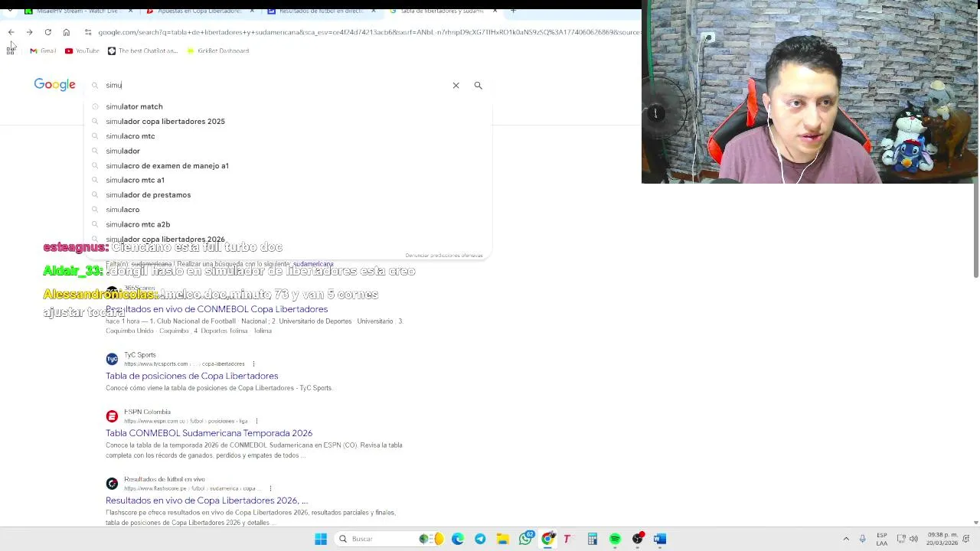Open the apps grid in bookmarks bar
Image resolution: width=980 pixels, height=551 pixels.
[11, 51]
